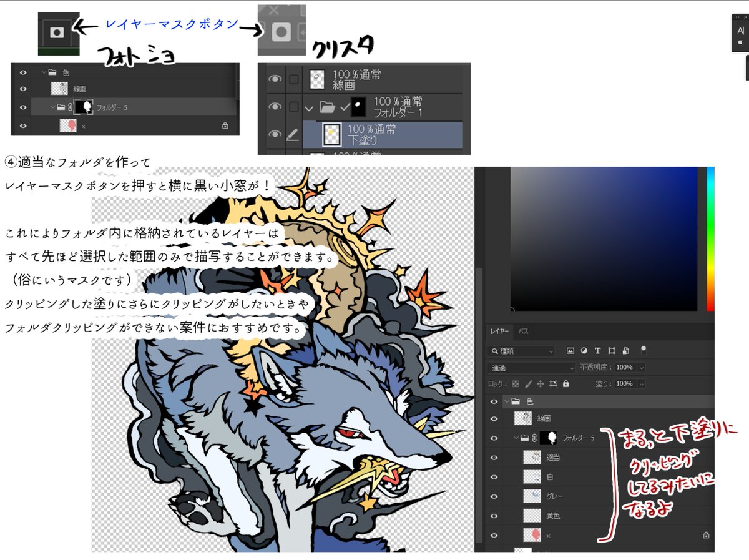Hide the 適当 layer
The height and width of the screenshot is (560, 749).
pyautogui.click(x=494, y=458)
